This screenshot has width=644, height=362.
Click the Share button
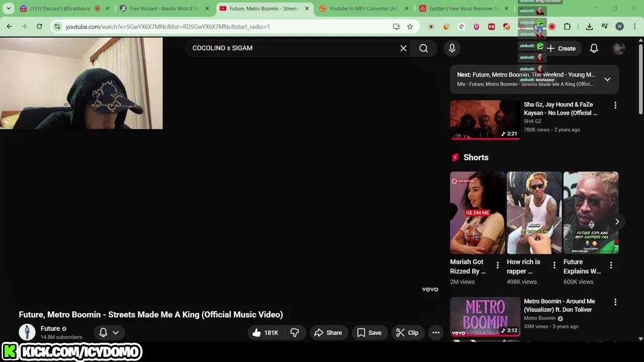click(328, 333)
